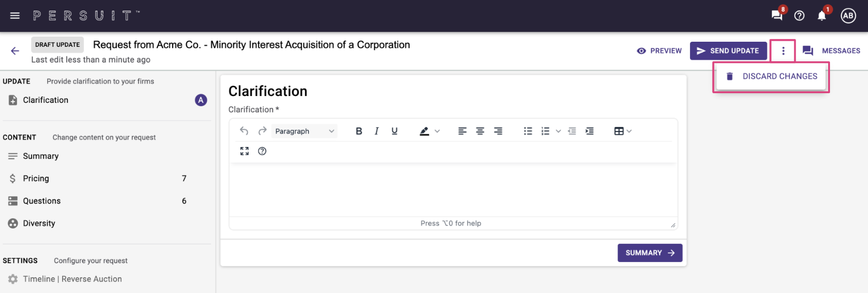Click 'Last edit less than a minute ago'
868x293 pixels.
point(91,60)
